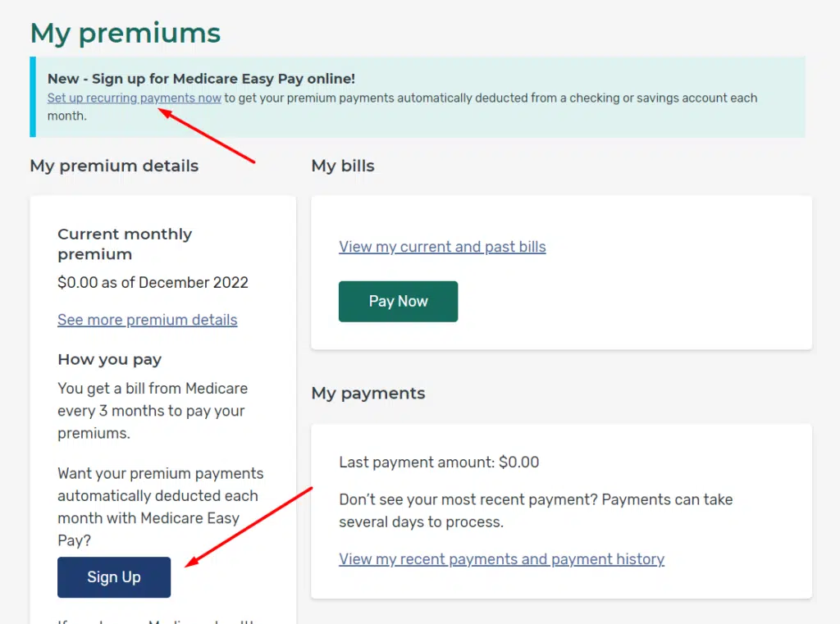Click the payments take several days notice

[x=535, y=510]
